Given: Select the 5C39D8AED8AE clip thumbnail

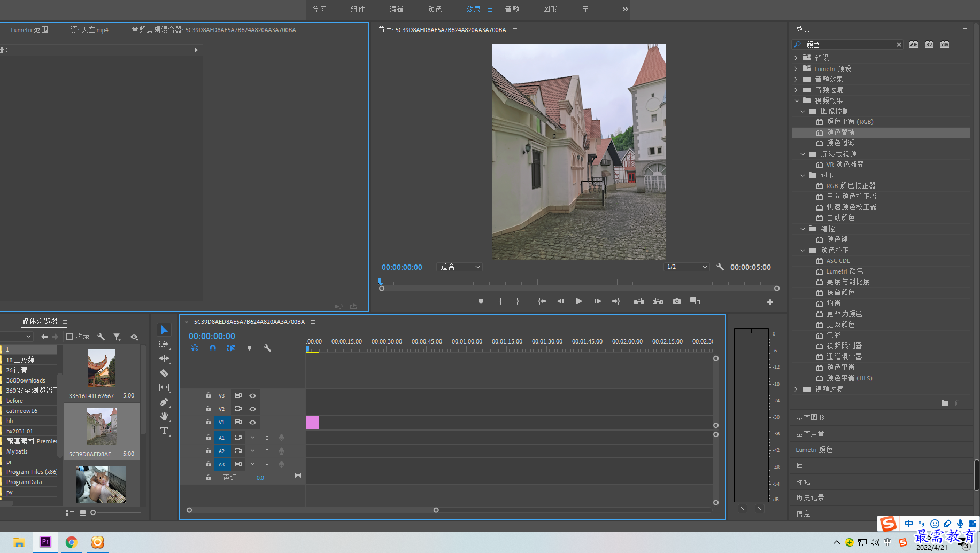Looking at the screenshot, I should 102,426.
